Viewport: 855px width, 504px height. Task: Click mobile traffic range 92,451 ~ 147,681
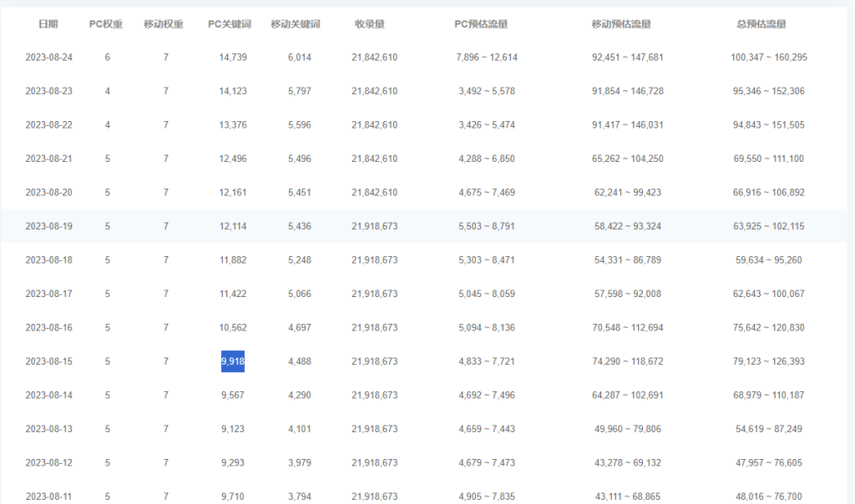(x=628, y=58)
